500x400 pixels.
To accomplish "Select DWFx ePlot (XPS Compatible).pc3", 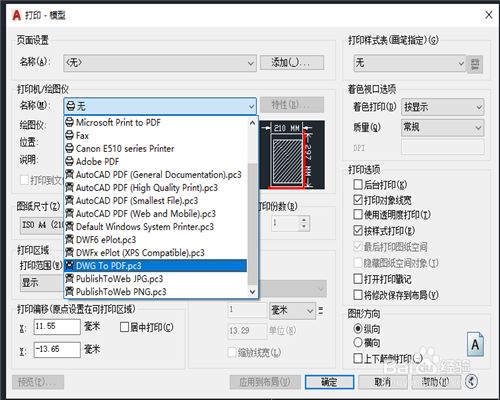I will (x=156, y=252).
